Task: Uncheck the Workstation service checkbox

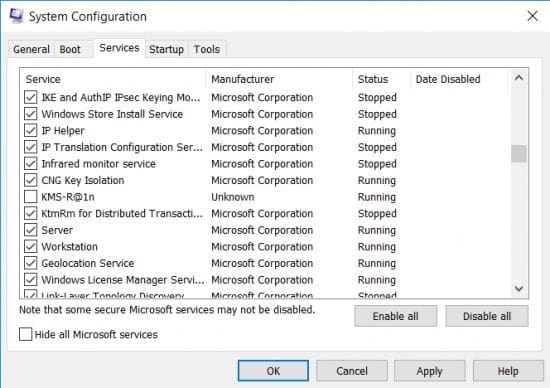Action: coord(31,246)
